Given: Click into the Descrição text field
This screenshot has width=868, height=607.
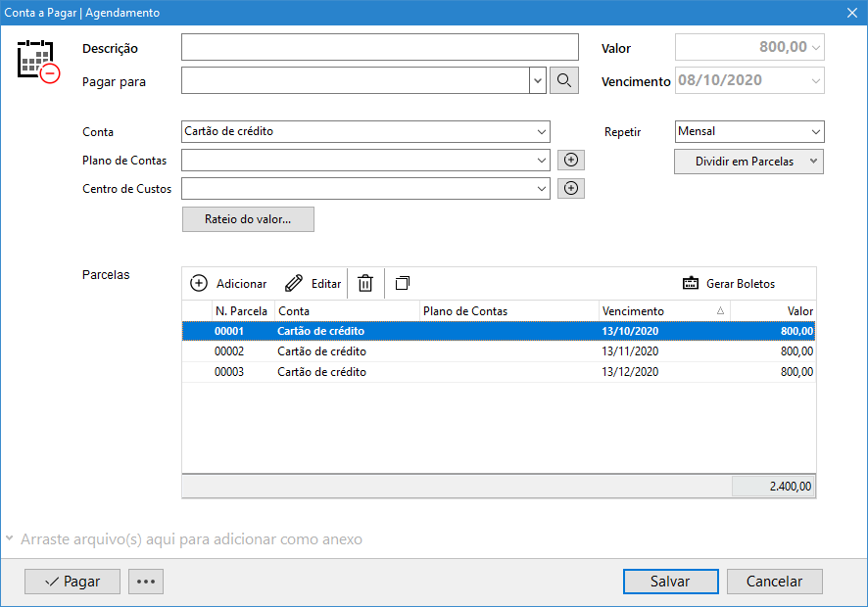Looking at the screenshot, I should 380,48.
